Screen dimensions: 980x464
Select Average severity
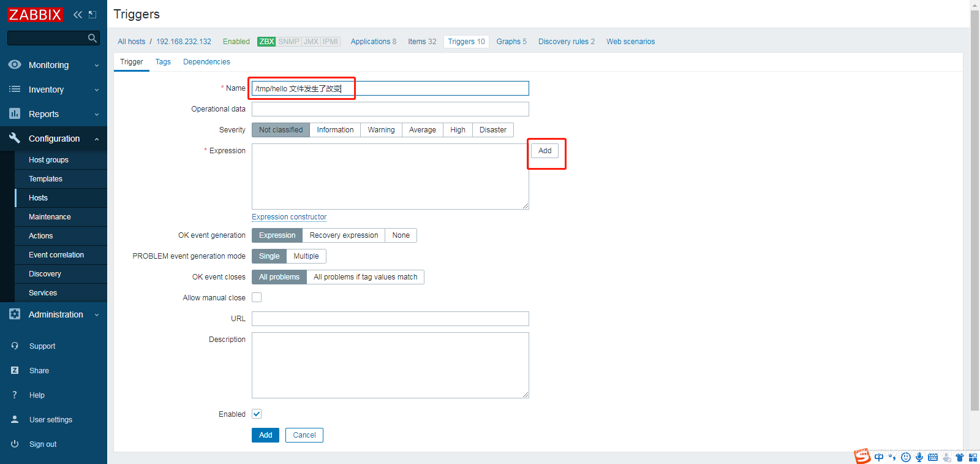[x=423, y=130]
